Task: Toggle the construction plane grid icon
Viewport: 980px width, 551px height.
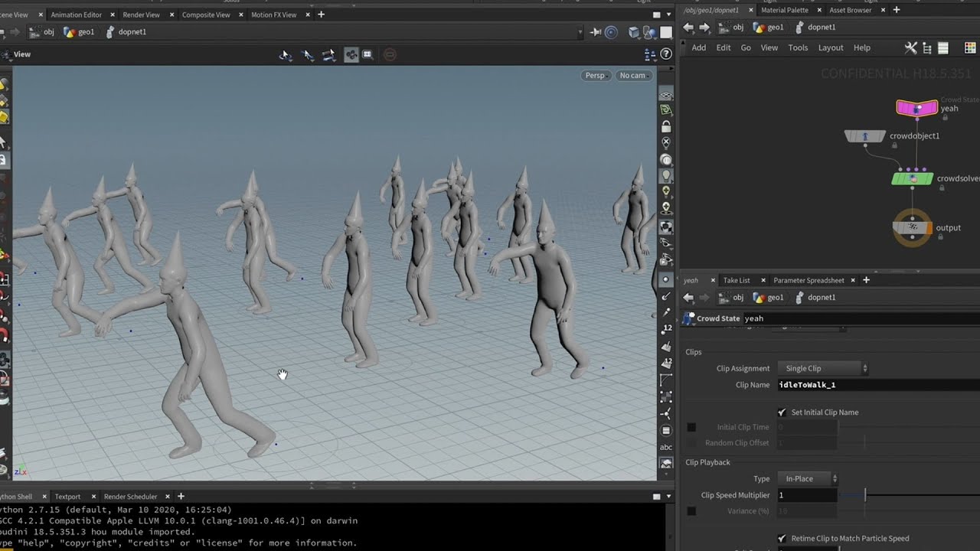Action: click(666, 96)
